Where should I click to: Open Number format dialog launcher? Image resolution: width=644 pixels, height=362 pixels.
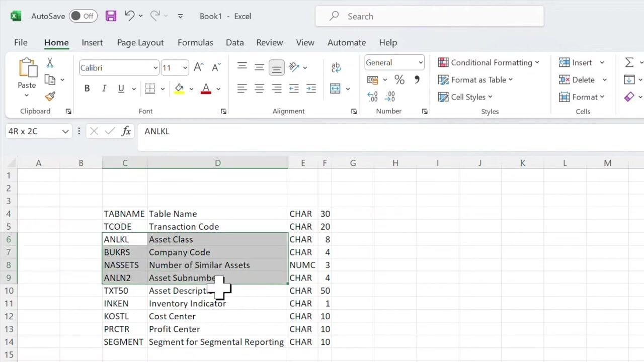[425, 112]
